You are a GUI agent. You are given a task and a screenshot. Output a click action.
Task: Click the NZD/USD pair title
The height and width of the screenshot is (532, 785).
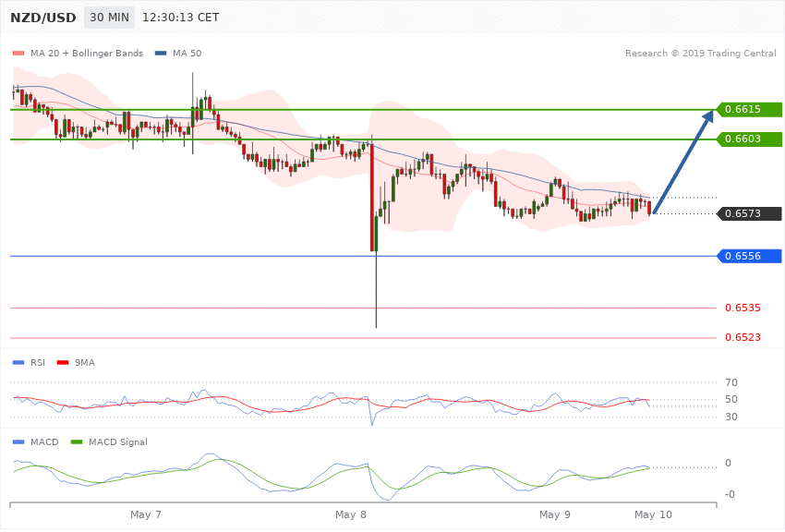point(43,18)
